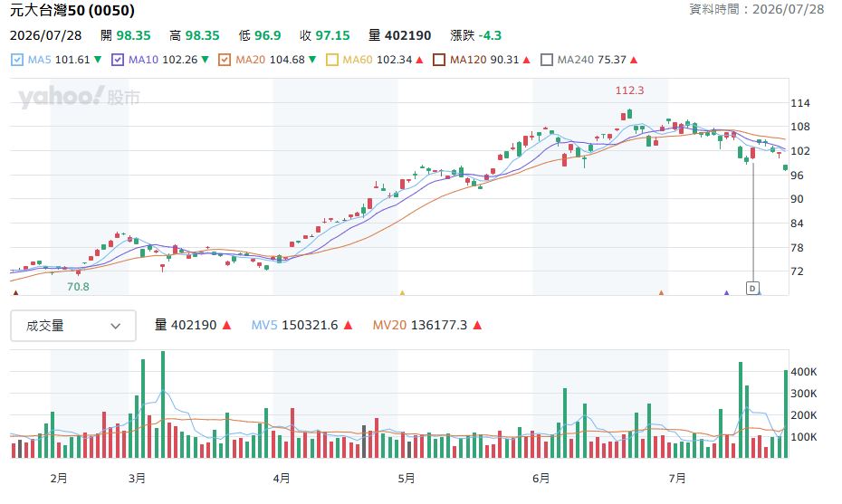Click the chart high label 112.3
This screenshot has width=842, height=504.
pos(629,90)
